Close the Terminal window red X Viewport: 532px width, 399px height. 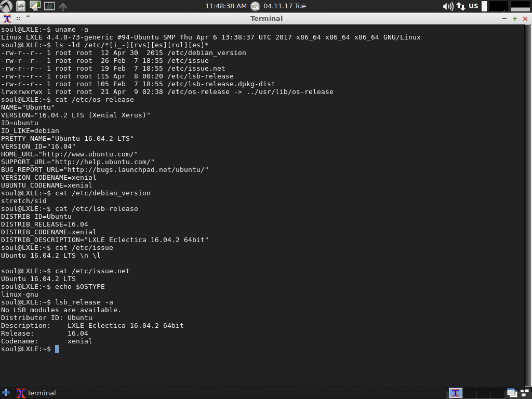pos(525,19)
